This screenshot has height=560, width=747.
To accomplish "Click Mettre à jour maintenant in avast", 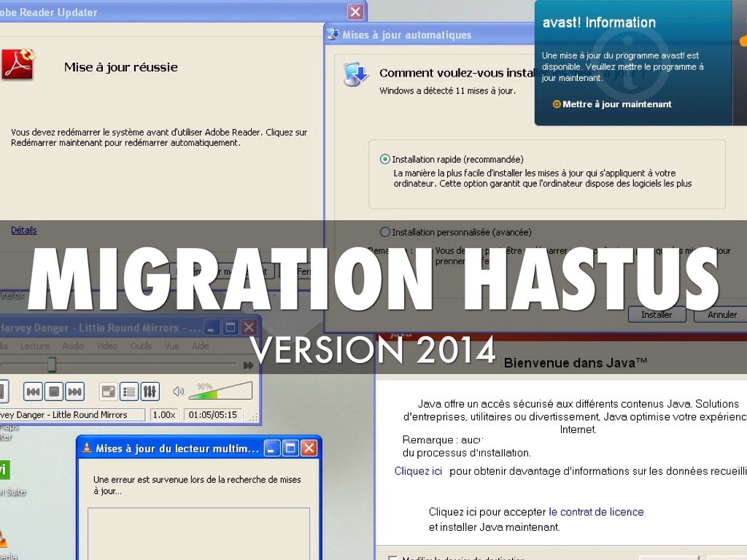I will pyautogui.click(x=616, y=104).
